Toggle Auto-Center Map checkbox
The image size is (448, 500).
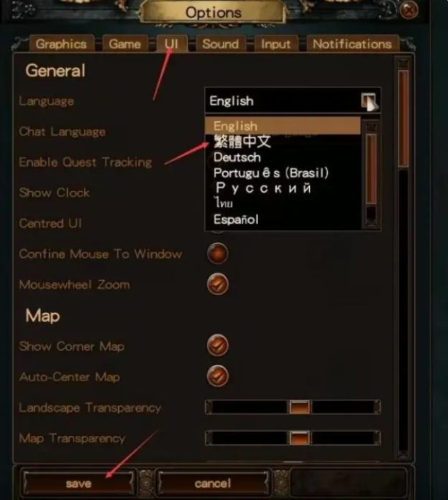click(218, 376)
